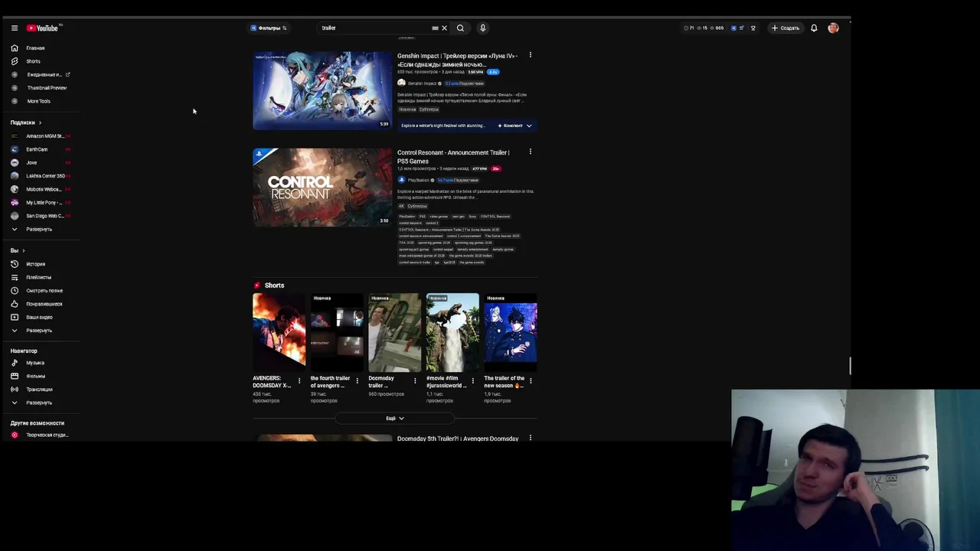The image size is (980, 551).
Task: Open the fourth trailer of avengers short
Action: tap(337, 333)
